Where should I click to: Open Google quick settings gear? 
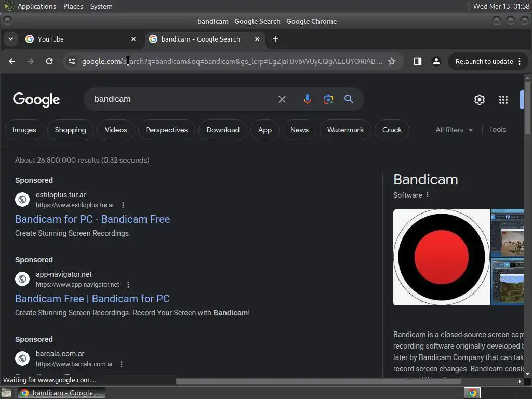pyautogui.click(x=480, y=100)
